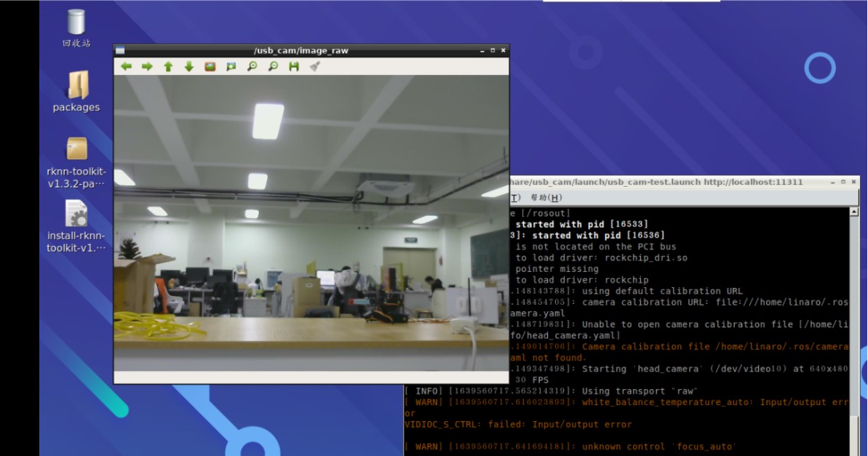The image size is (868, 456).
Task: Click the 'VIDIOC_S_CTRL: failed' error line
Action: point(518,425)
